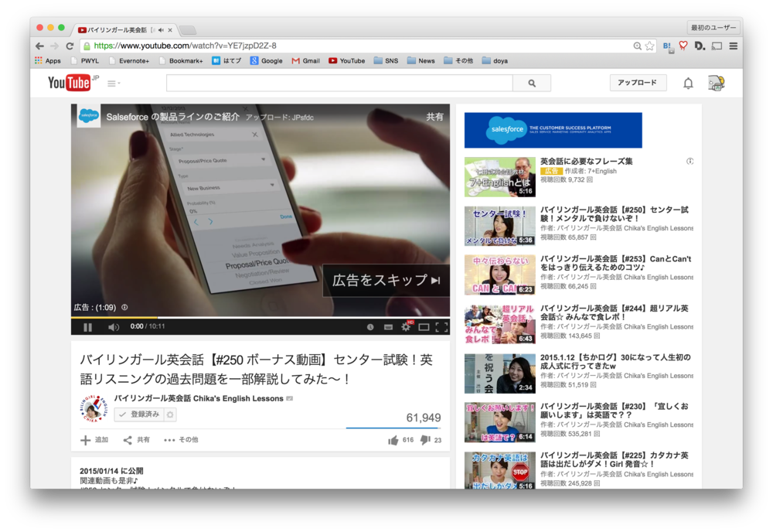Pause the video playback
The height and width of the screenshot is (532, 773).
pos(88,327)
